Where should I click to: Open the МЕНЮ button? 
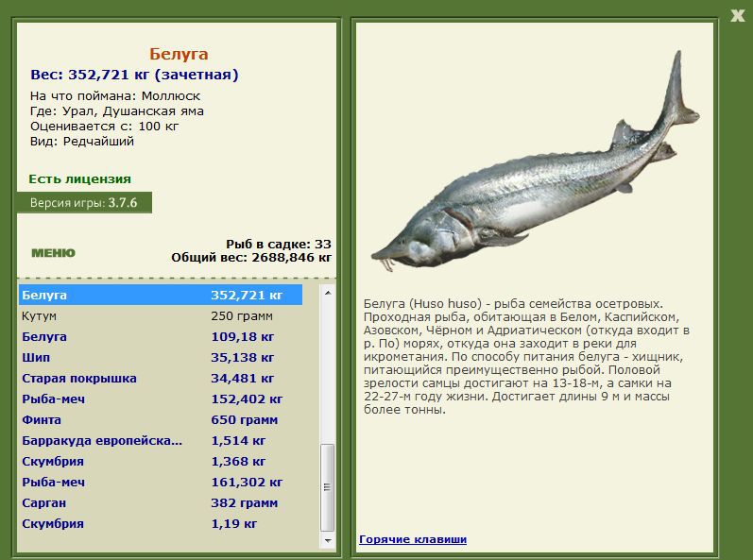pos(53,253)
